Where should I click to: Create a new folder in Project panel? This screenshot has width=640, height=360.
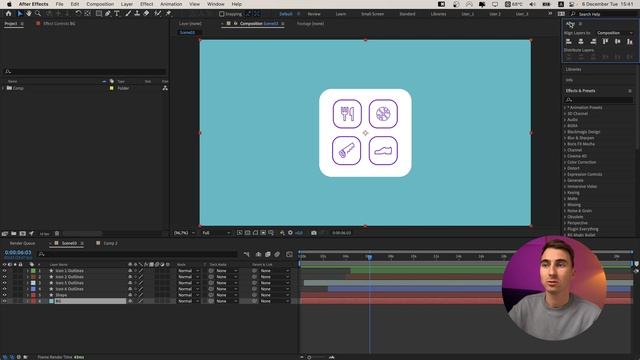point(13,233)
